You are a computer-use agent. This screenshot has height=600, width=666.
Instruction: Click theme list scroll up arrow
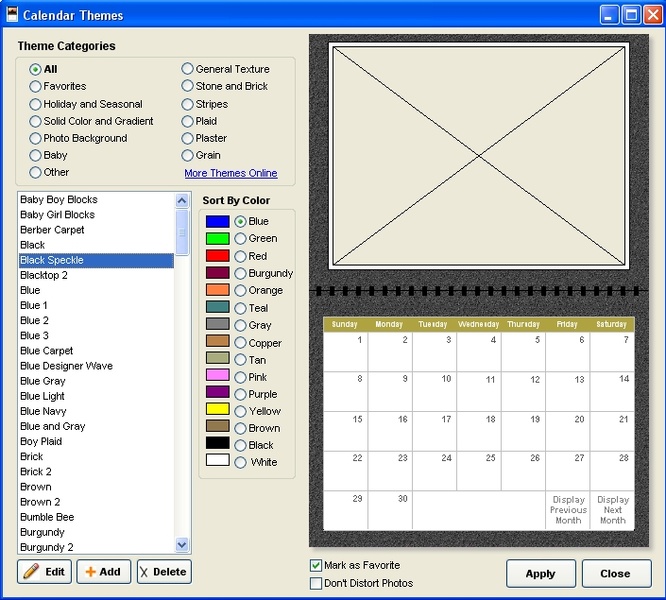[182, 200]
